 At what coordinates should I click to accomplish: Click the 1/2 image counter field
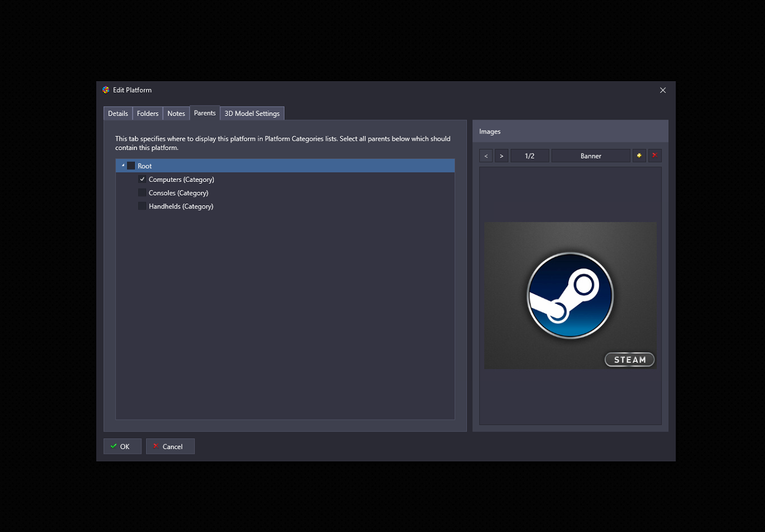(529, 156)
